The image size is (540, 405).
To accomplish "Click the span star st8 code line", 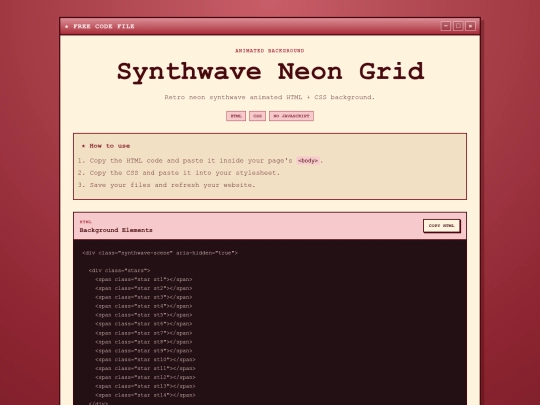I will tap(144, 342).
